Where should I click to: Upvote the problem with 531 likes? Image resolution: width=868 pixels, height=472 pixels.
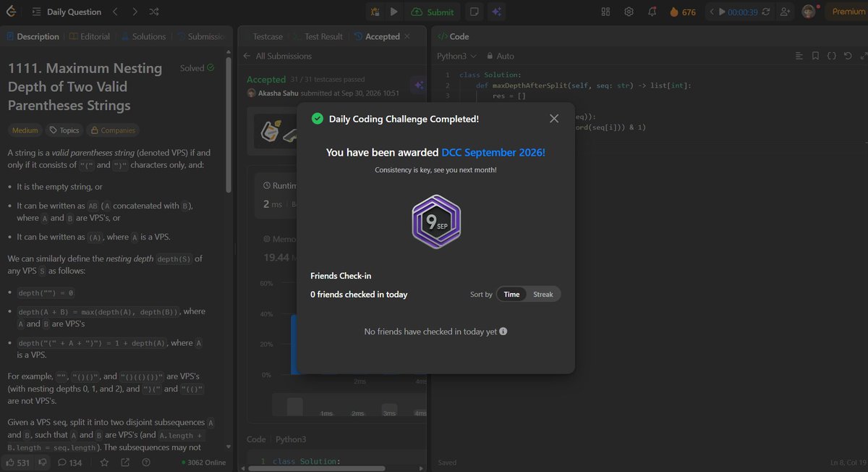[18, 462]
